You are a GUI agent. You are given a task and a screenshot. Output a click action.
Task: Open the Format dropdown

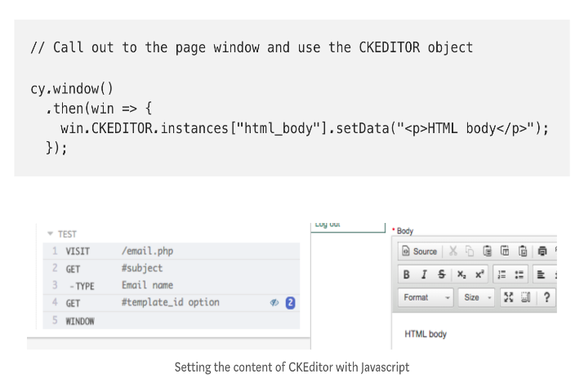[x=426, y=298]
